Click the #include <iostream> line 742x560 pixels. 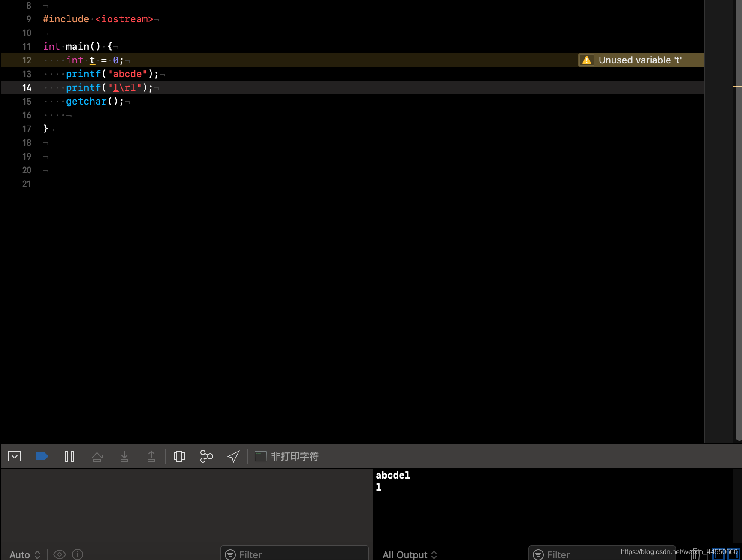click(98, 19)
